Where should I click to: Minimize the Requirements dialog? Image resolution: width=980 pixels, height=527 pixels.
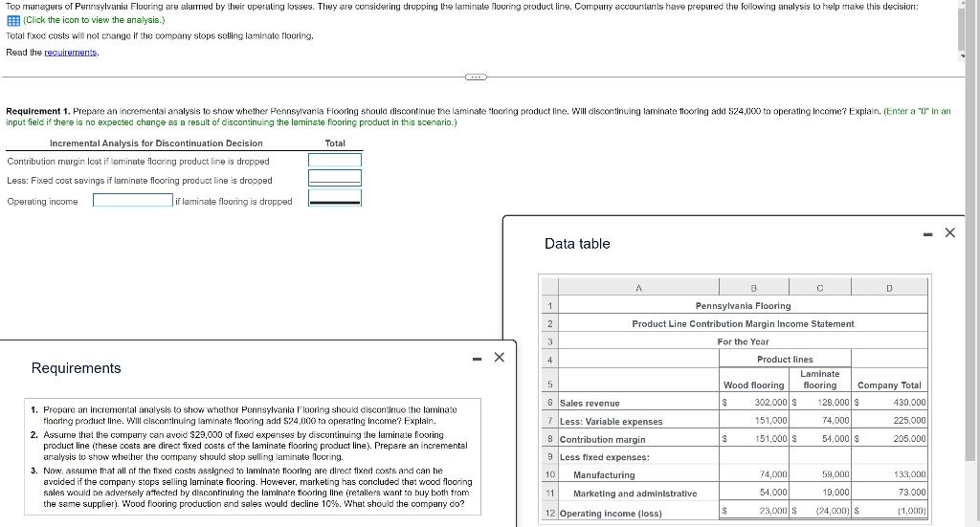[x=477, y=359]
